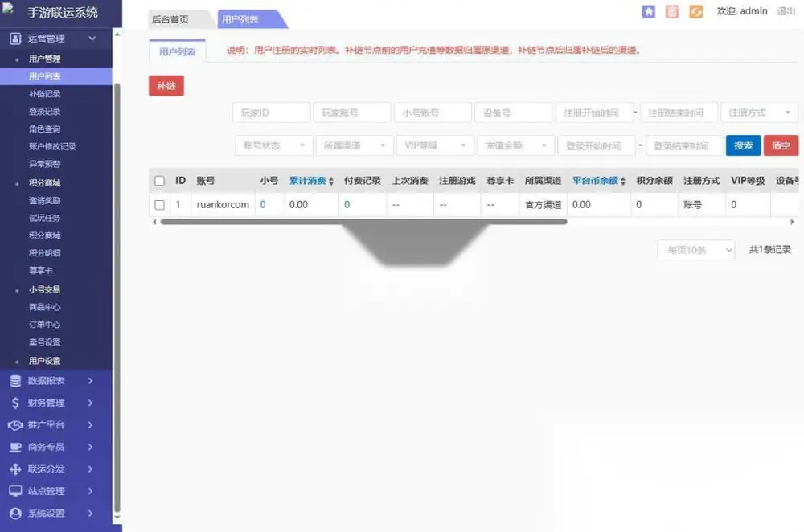This screenshot has width=804, height=532.
Task: Click the 系统设置 user icon
Action: pyautogui.click(x=15, y=513)
